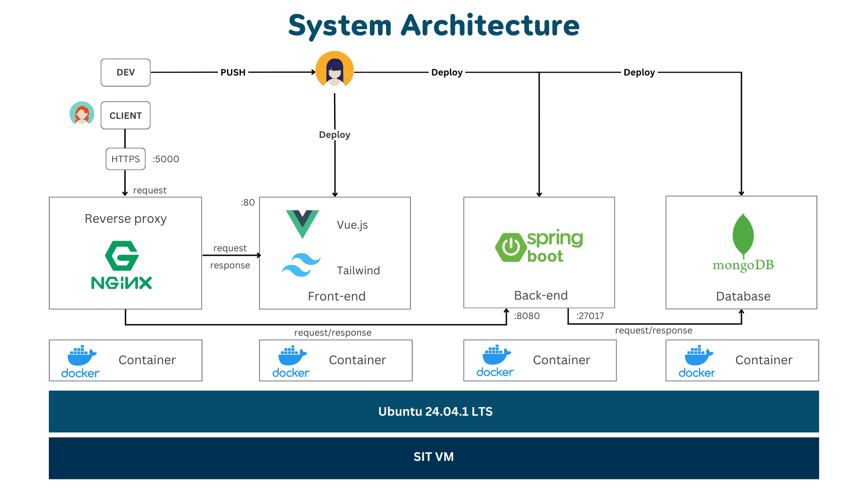Click the response label beside Reverse proxy
The image size is (868, 488).
click(x=230, y=266)
